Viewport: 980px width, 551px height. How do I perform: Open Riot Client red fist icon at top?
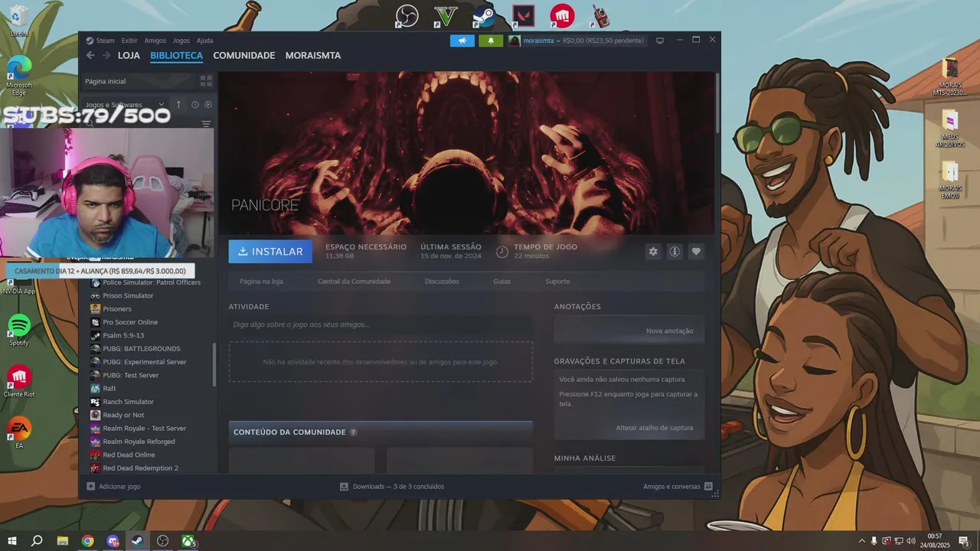tap(562, 15)
